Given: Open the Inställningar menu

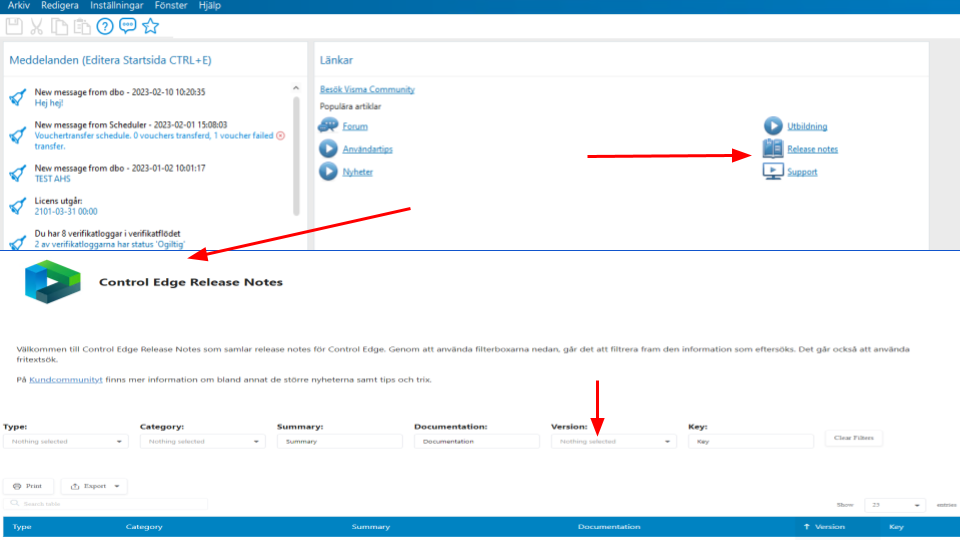Looking at the screenshot, I should coord(116,6).
